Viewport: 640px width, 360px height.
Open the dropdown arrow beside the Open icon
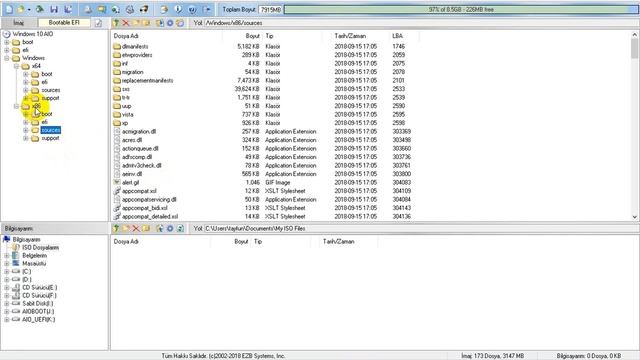coord(29,9)
